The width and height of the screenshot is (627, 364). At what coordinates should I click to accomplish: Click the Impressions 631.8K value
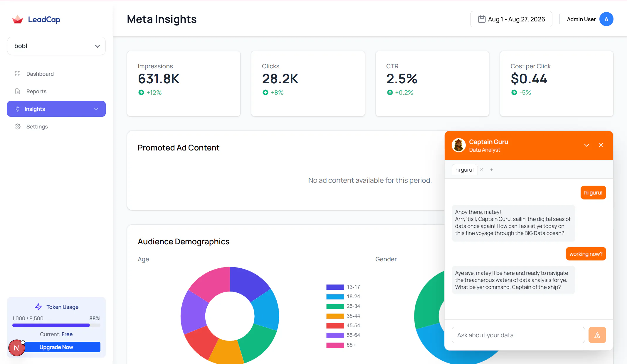(x=159, y=79)
